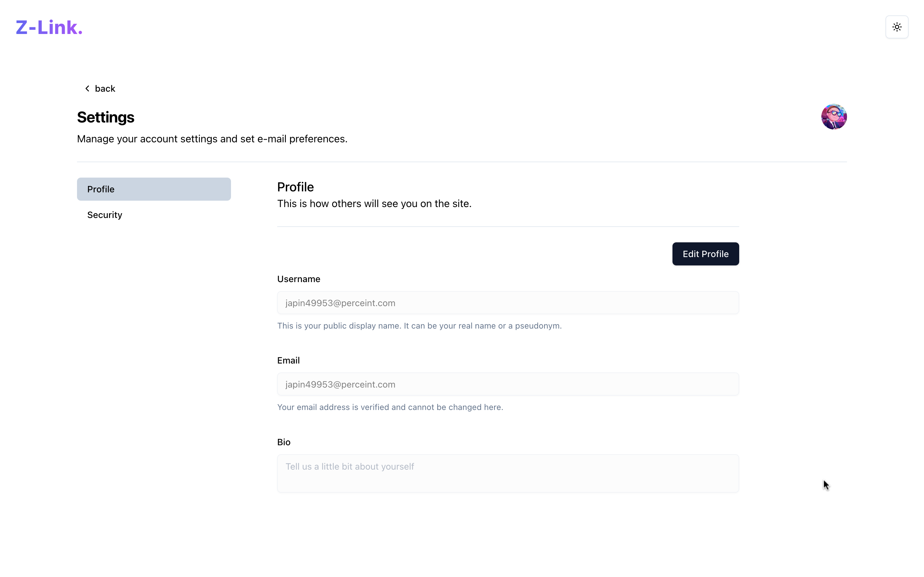Click the public display name help text

point(419,325)
